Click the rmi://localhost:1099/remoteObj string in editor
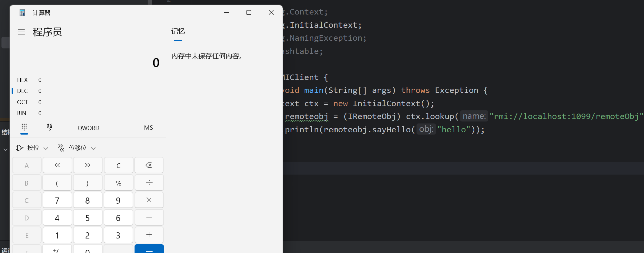Image resolution: width=644 pixels, height=253 pixels. coord(566,116)
